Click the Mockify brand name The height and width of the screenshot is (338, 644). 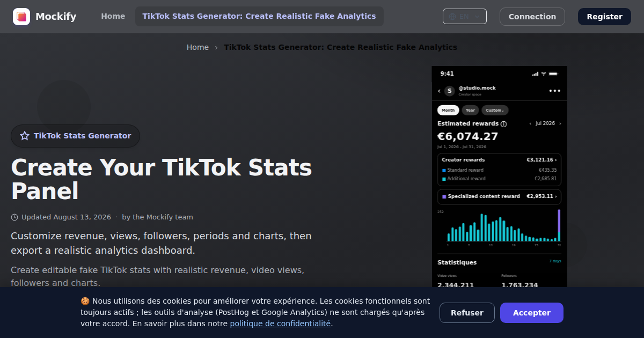coord(56,17)
